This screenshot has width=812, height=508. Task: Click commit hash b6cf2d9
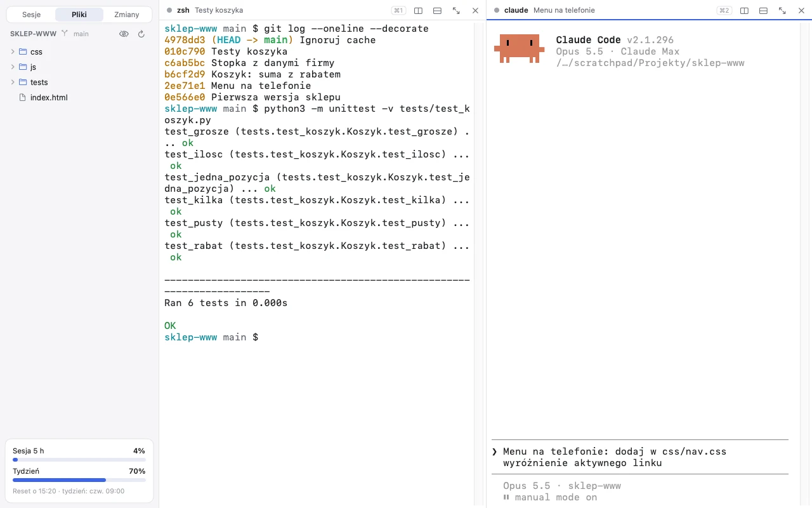point(185,74)
